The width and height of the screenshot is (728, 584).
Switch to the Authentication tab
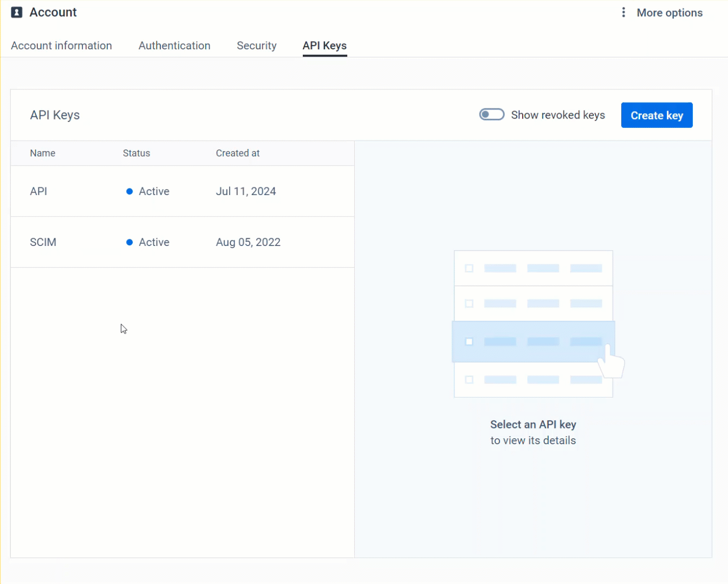tap(174, 46)
